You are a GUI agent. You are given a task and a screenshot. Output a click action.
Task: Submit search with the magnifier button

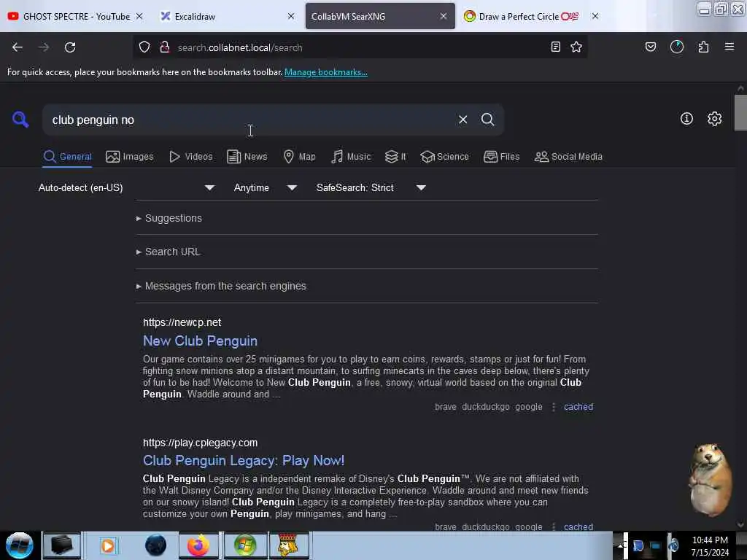point(487,120)
